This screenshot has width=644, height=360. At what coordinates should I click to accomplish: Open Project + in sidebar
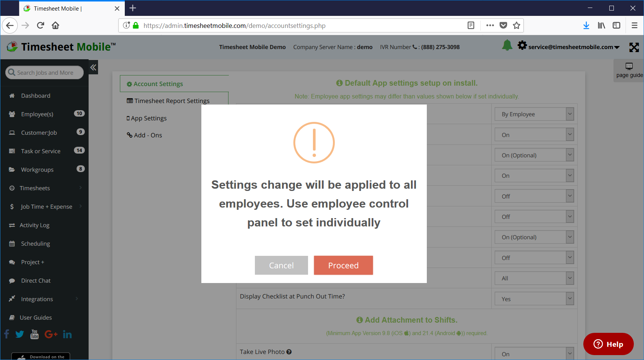click(32, 262)
